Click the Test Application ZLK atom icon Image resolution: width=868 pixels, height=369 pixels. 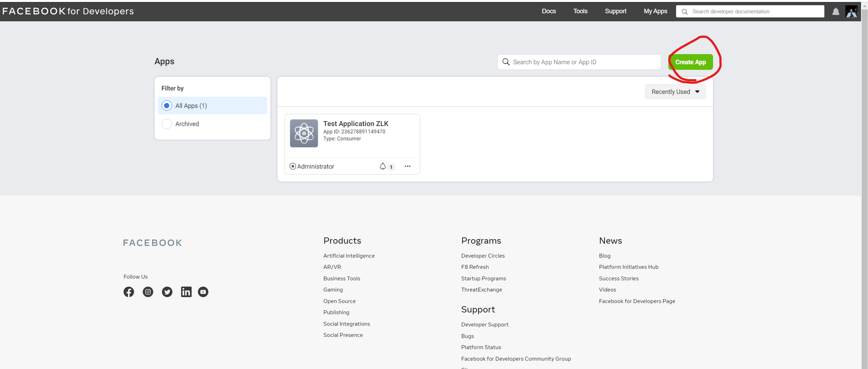[x=304, y=133]
